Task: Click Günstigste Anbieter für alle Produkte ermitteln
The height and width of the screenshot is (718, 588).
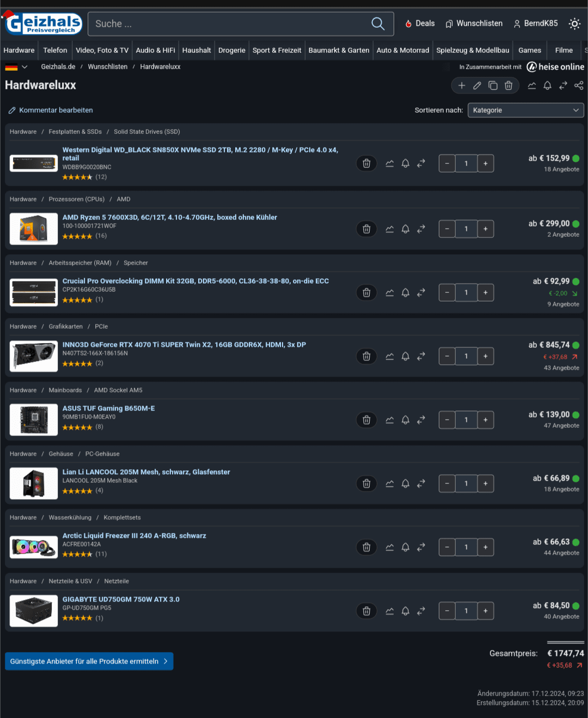Action: (x=89, y=661)
